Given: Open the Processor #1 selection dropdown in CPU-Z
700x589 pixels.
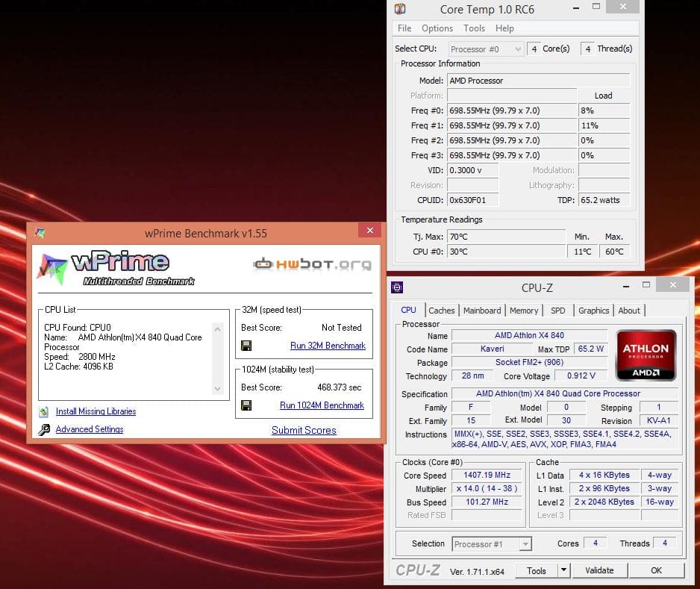Looking at the screenshot, I should [x=492, y=544].
